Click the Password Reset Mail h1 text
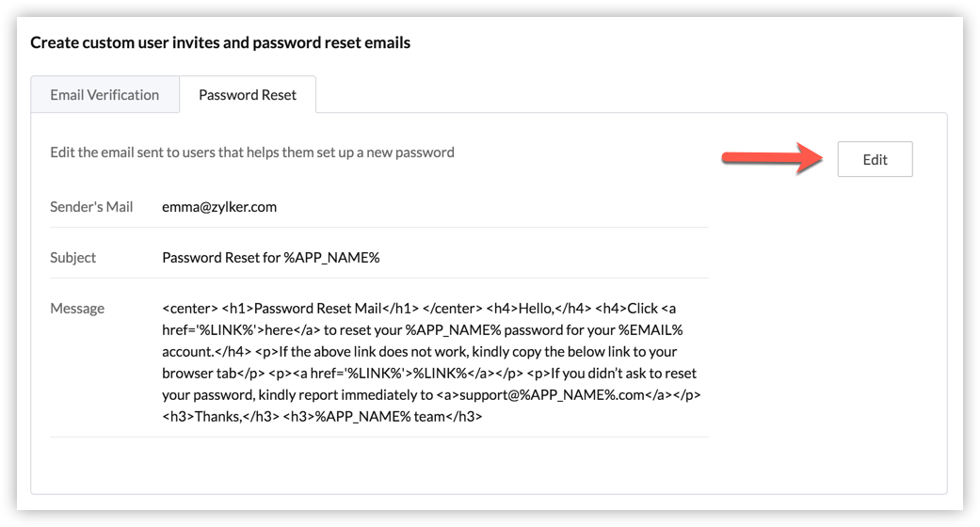The height and width of the screenshot is (527, 980). tap(317, 309)
